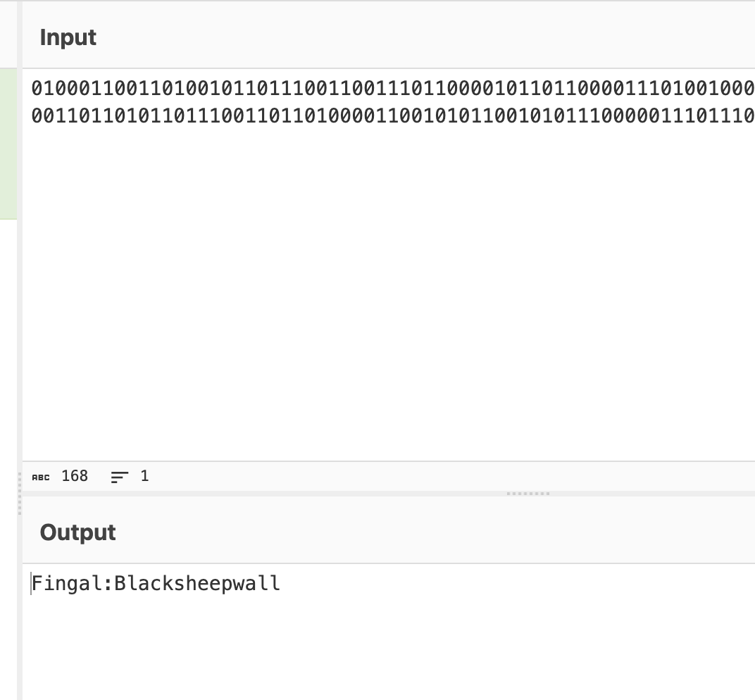The image size is (755, 700).
Task: Click the line count icon
Action: coord(120,477)
